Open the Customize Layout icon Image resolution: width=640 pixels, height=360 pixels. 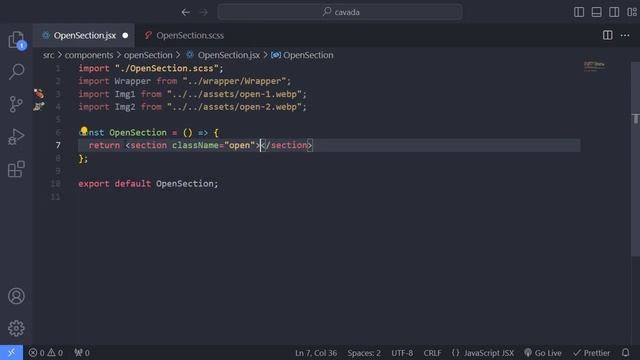coord(632,12)
